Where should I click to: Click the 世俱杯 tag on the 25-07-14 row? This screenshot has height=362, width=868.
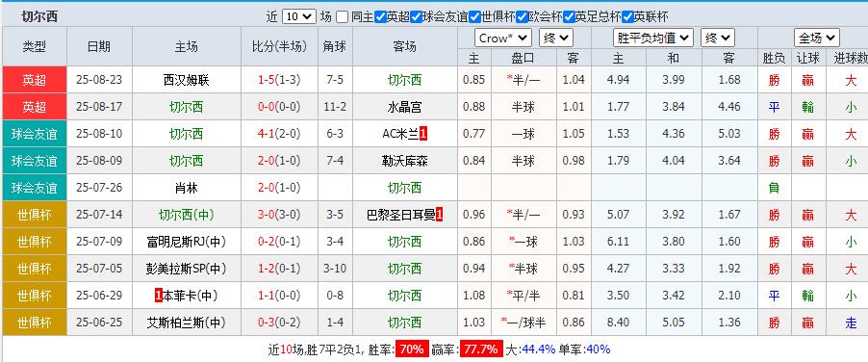point(35,215)
